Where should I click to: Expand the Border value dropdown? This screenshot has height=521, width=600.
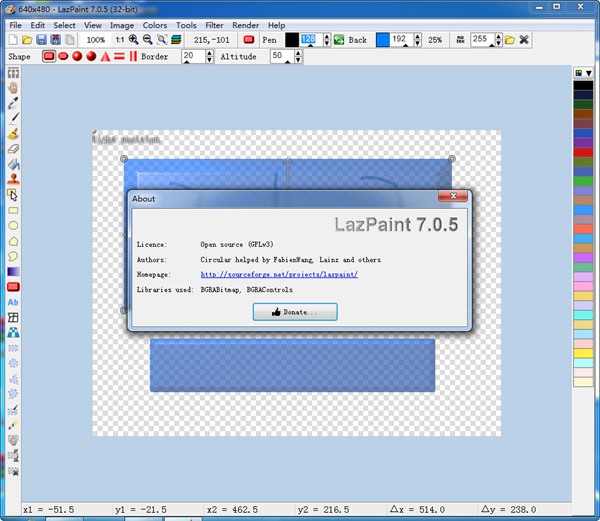tap(190, 62)
